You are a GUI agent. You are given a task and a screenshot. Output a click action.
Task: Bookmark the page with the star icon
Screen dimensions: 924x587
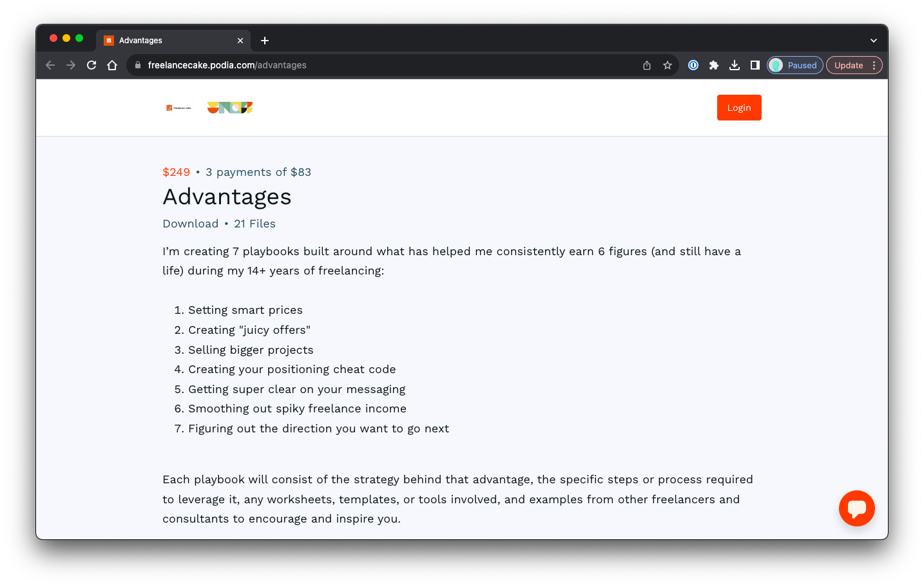(667, 64)
